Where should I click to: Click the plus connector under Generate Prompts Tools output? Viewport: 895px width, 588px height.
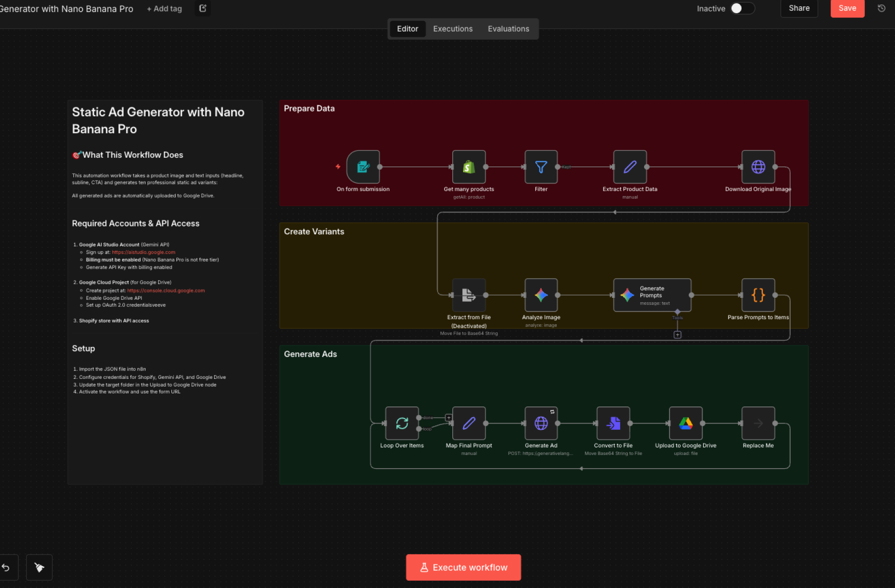(677, 334)
